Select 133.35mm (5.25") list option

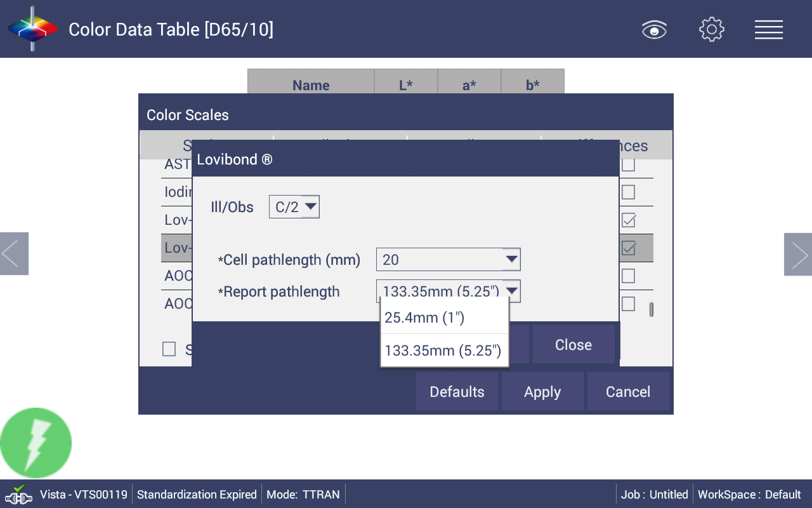(x=444, y=351)
